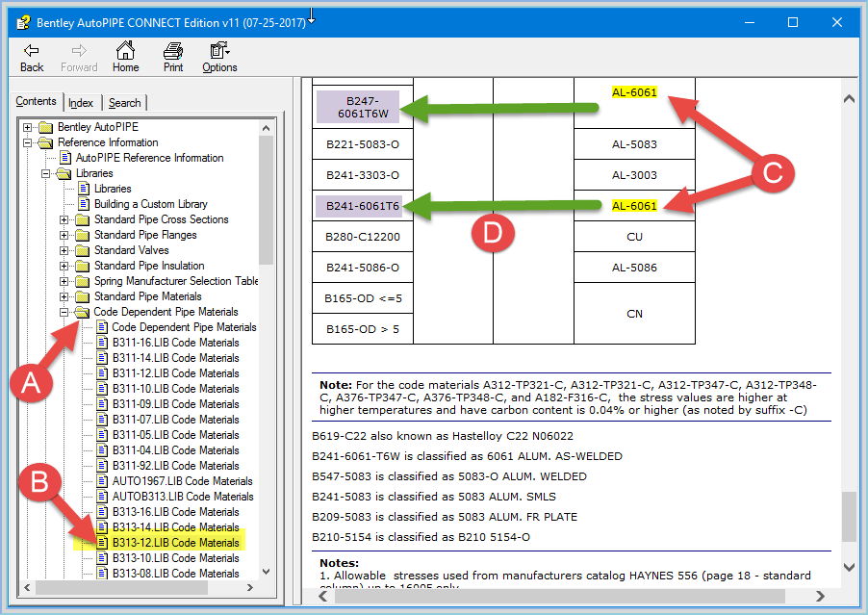The width and height of the screenshot is (868, 615).
Task: Switch to the Contents tab
Action: point(36,101)
